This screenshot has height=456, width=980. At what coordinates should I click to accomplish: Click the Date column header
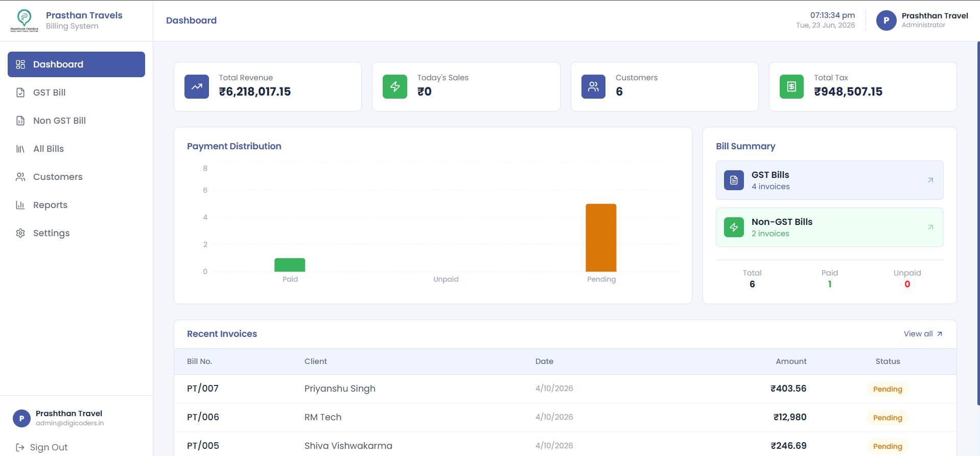(544, 361)
